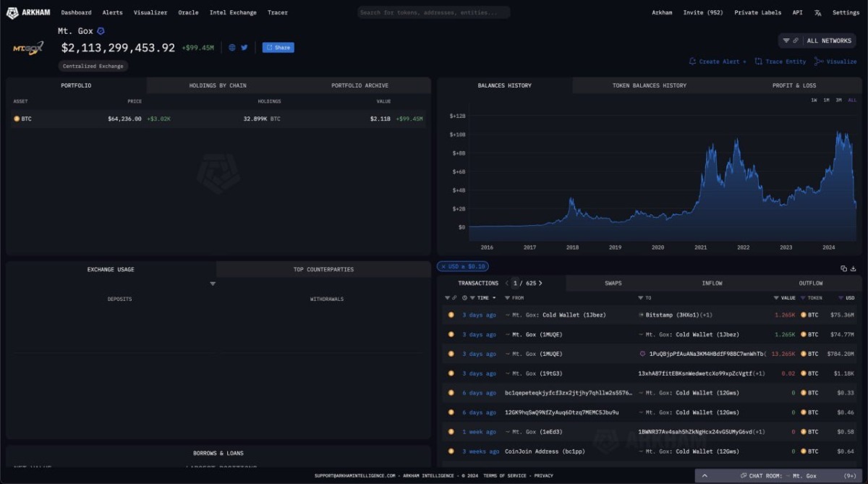Open the Mt. Gox Twitter profile icon
The width and height of the screenshot is (868, 484).
click(x=244, y=48)
